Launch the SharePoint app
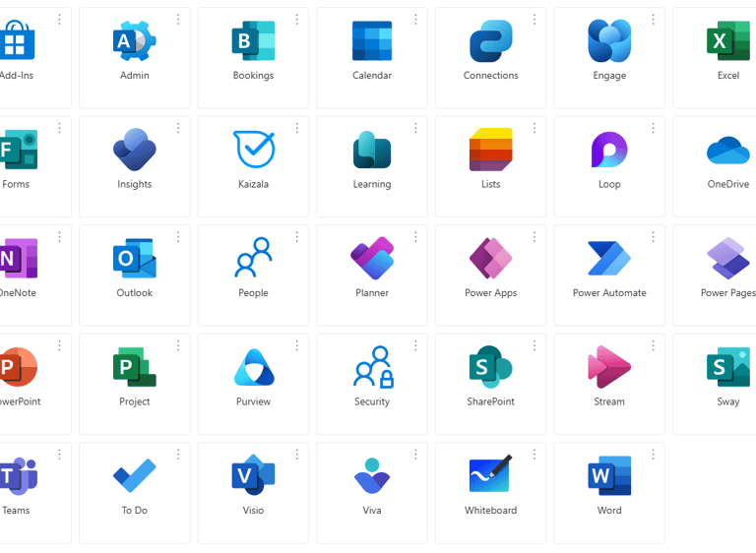The height and width of the screenshot is (553, 756). (x=491, y=367)
